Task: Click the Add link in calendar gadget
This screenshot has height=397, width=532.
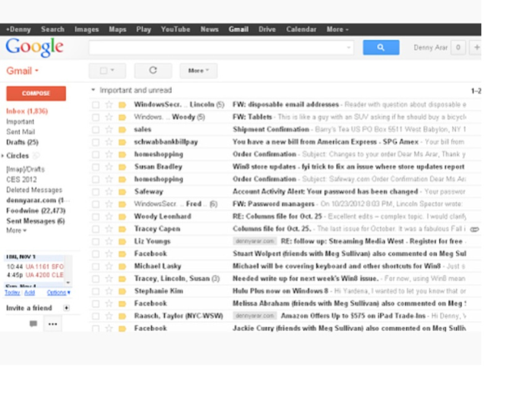Action: (x=30, y=292)
